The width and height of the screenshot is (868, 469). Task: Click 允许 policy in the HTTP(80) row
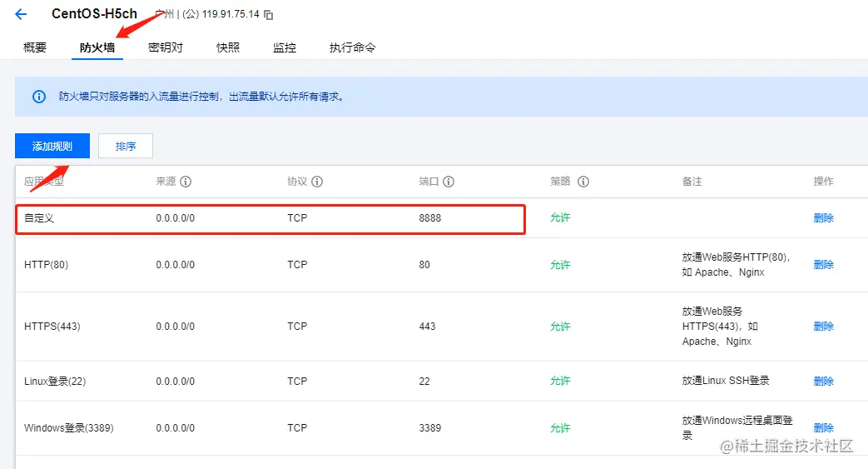(560, 264)
